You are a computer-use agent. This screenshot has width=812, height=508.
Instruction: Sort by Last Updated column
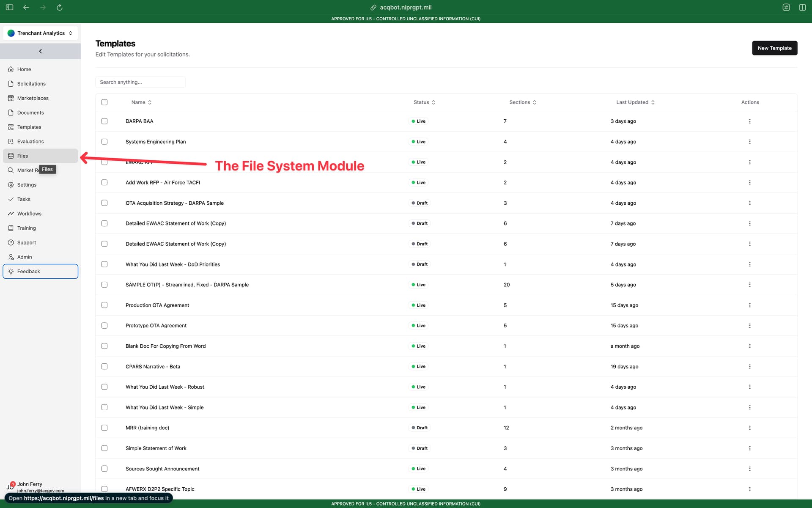click(635, 102)
